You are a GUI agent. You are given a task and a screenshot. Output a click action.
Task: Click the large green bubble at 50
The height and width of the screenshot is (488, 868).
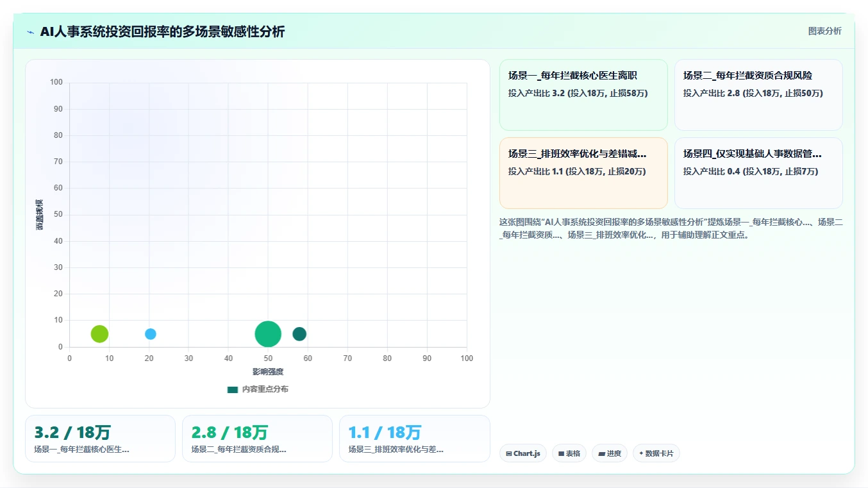click(x=268, y=333)
